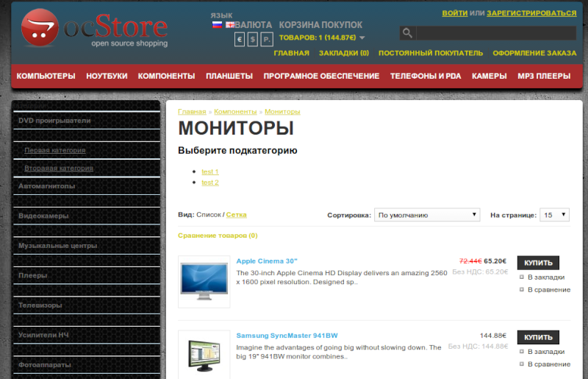Open Програмное обеспечение menu
Screen dimensions: 588x379
coord(321,76)
